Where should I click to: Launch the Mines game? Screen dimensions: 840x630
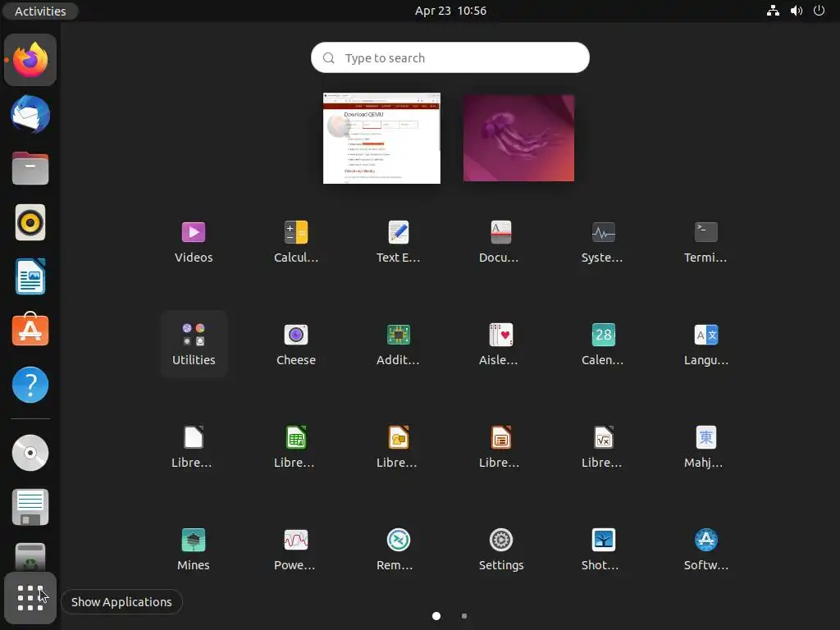point(194,550)
